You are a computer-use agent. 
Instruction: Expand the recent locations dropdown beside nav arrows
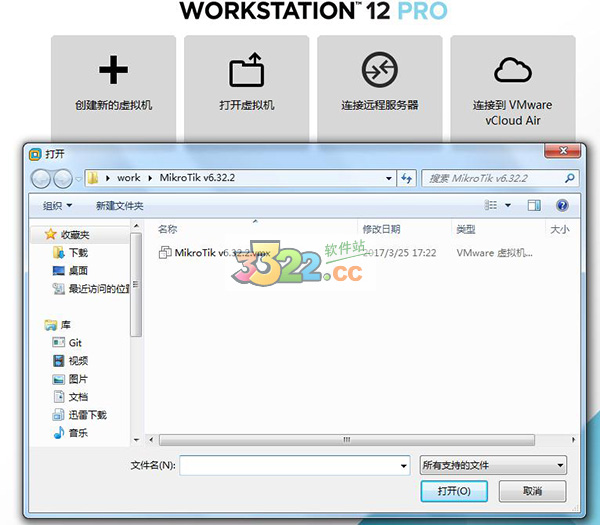[78, 179]
